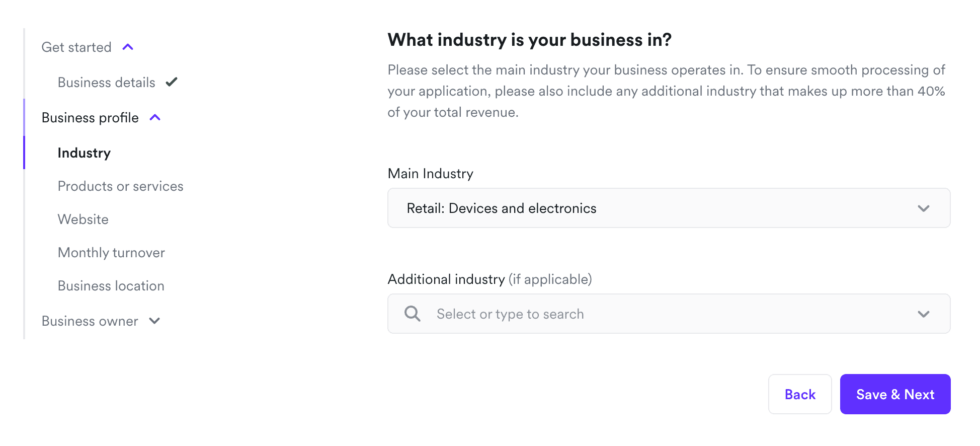Click the Business owner heading

point(90,321)
